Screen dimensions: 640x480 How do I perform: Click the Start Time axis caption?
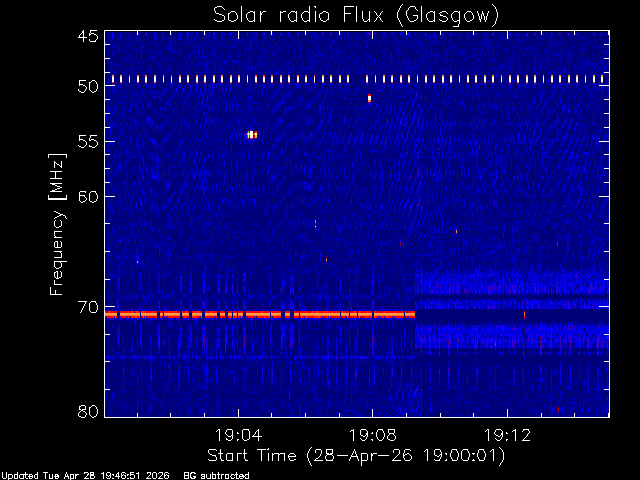356,456
